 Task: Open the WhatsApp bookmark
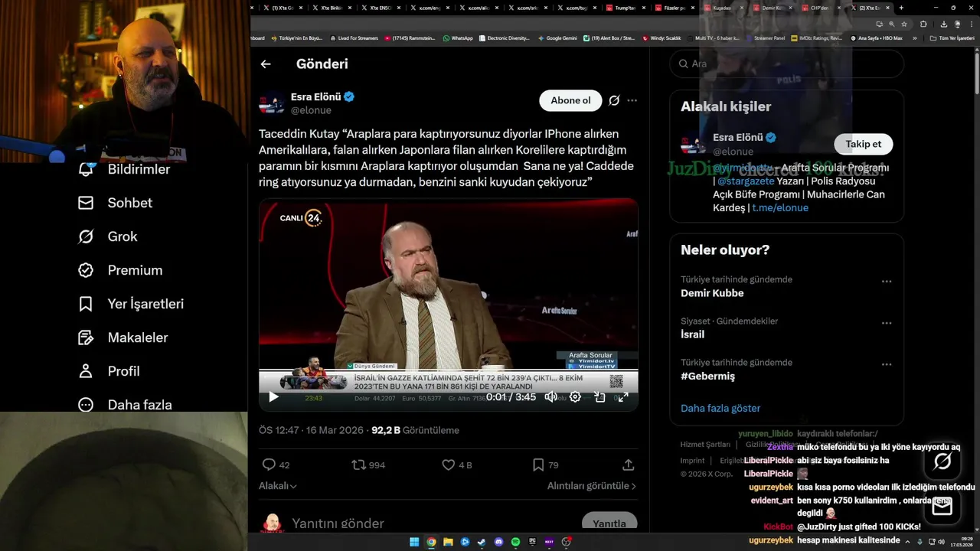tap(458, 37)
